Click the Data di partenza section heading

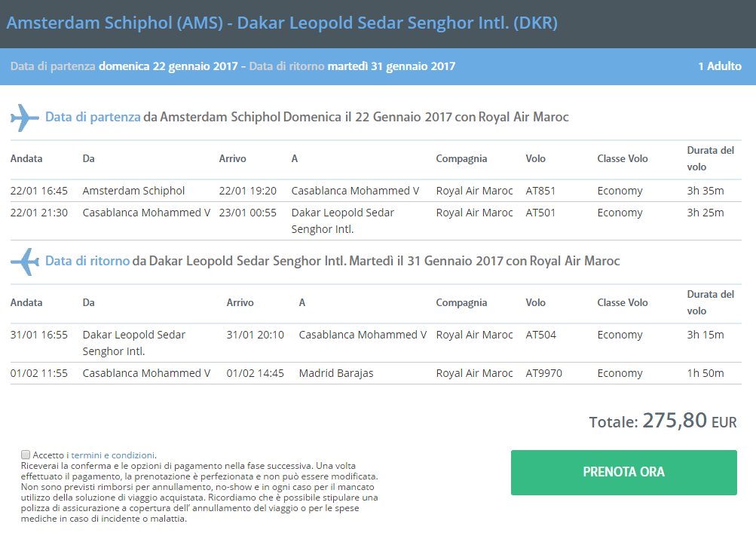pyautogui.click(x=307, y=117)
